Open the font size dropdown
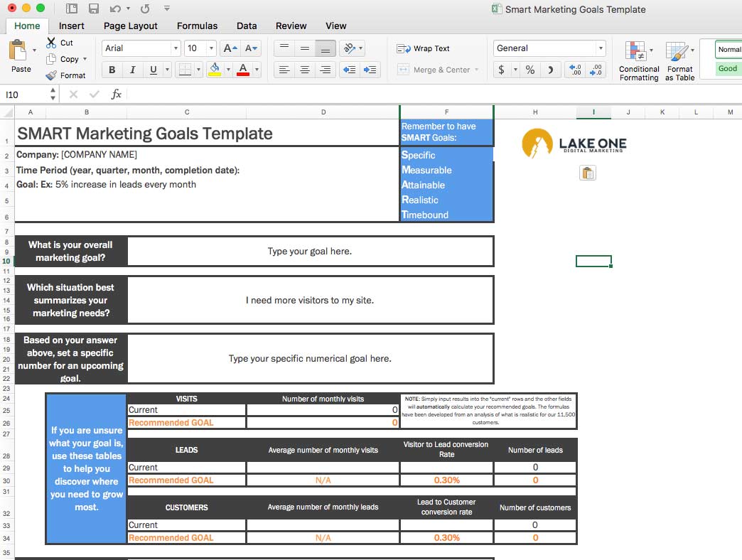The width and height of the screenshot is (742, 560). [x=211, y=48]
